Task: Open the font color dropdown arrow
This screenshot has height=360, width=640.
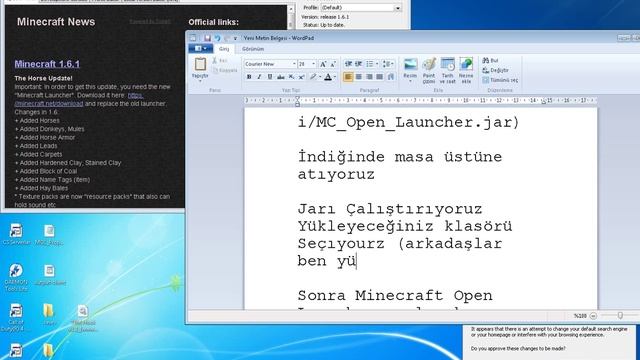Action: pos(335,77)
